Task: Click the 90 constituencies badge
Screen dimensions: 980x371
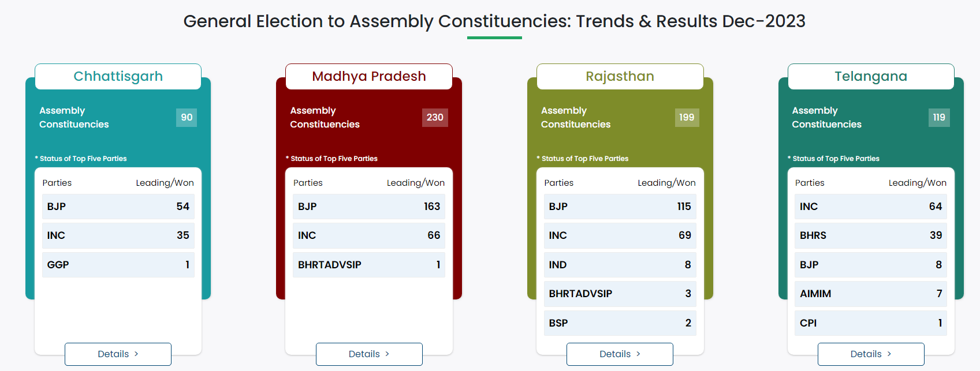Action: [187, 117]
